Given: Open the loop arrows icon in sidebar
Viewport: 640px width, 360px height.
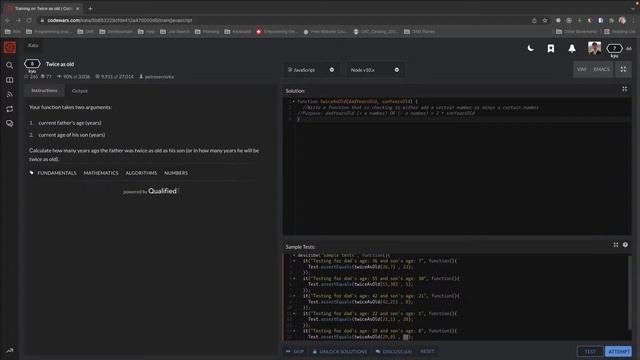Looking at the screenshot, I should [9, 109].
